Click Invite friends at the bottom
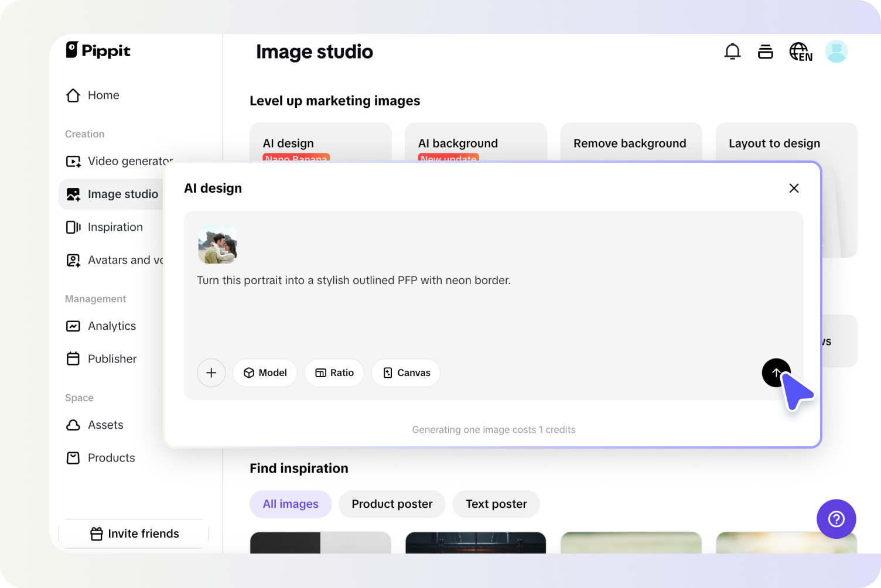 (134, 534)
